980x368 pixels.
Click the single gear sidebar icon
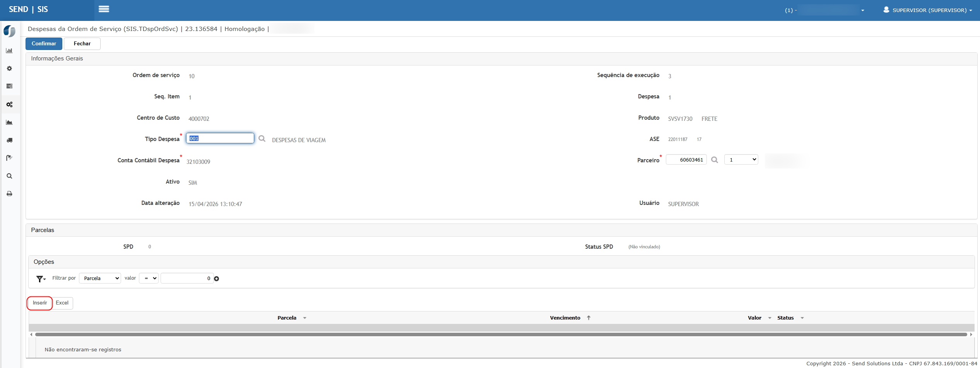pyautogui.click(x=9, y=69)
